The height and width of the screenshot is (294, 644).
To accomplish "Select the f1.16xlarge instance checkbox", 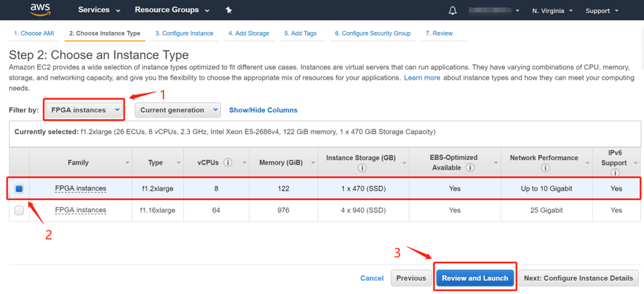I will (x=19, y=211).
